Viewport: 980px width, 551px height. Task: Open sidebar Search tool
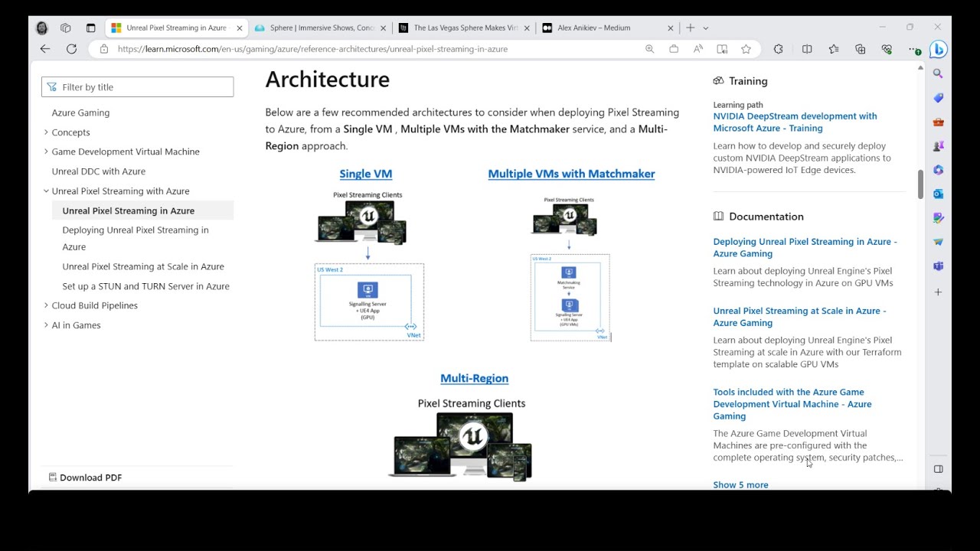(x=938, y=73)
